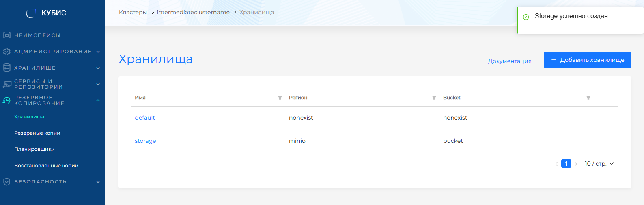Open the storage entry in the table

coord(145,141)
